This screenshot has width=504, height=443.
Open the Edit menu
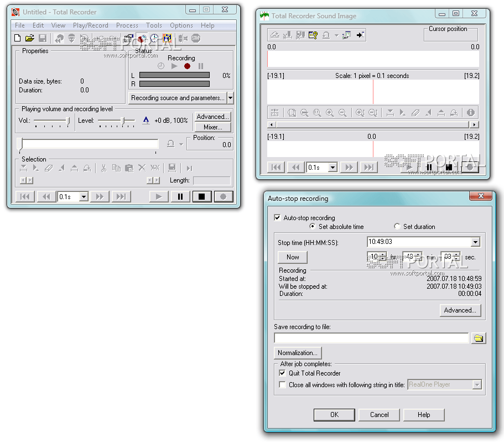click(x=38, y=25)
